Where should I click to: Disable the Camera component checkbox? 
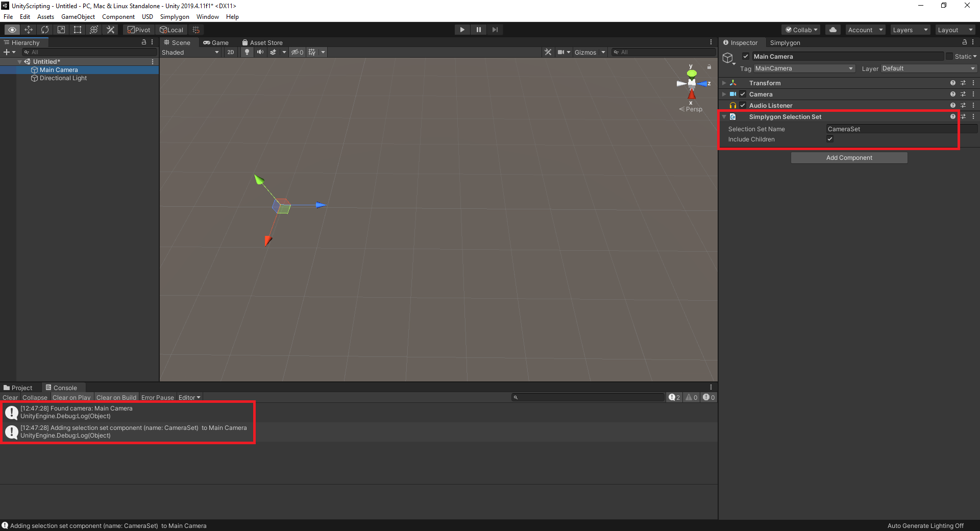[743, 94]
